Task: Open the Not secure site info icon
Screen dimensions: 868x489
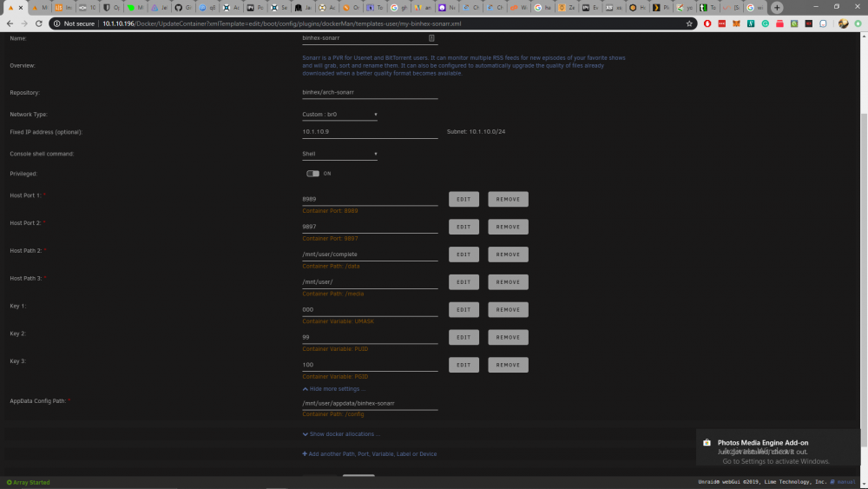Action: (x=56, y=23)
